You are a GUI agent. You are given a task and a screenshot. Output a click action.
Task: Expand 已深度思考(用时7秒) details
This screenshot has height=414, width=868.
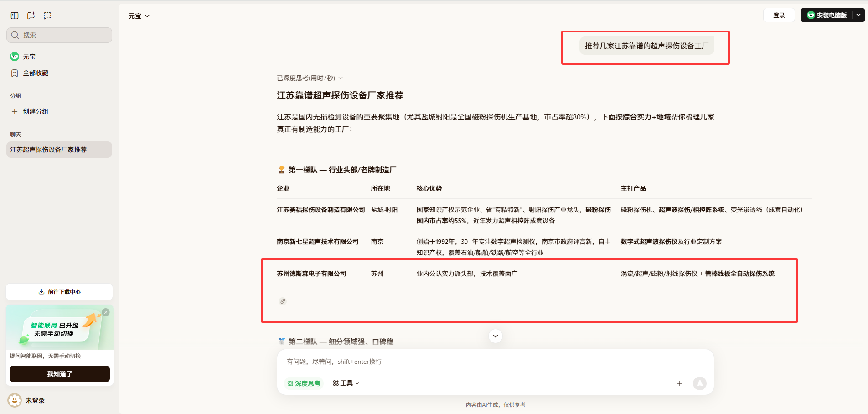click(x=310, y=78)
